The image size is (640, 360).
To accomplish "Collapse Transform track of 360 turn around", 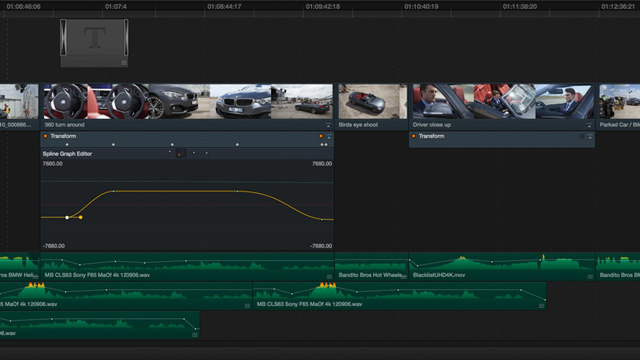I will click(329, 136).
